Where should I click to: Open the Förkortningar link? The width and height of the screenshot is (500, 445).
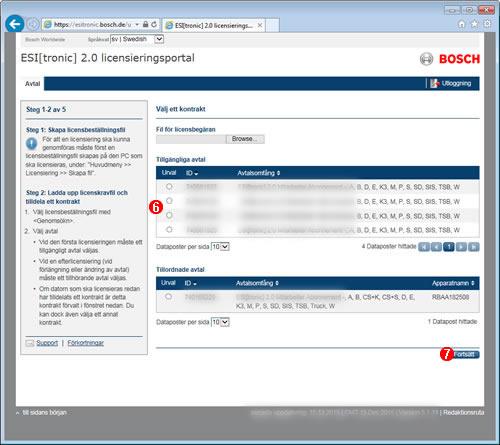click(x=86, y=343)
